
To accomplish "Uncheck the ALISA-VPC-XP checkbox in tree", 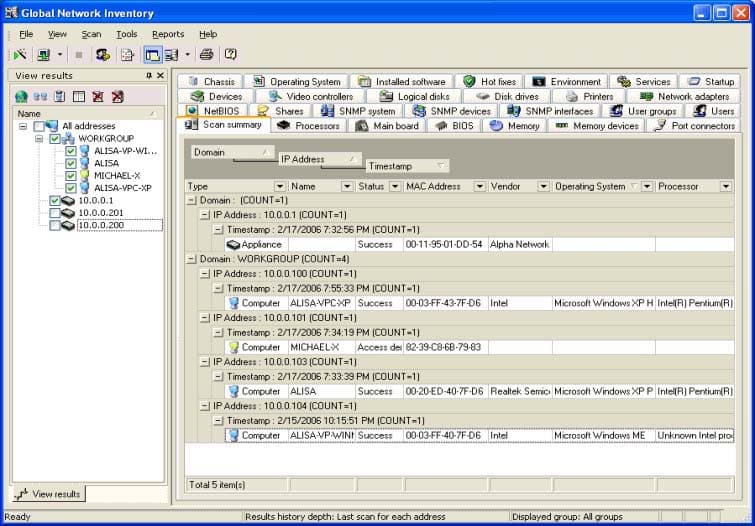I will pos(71,188).
